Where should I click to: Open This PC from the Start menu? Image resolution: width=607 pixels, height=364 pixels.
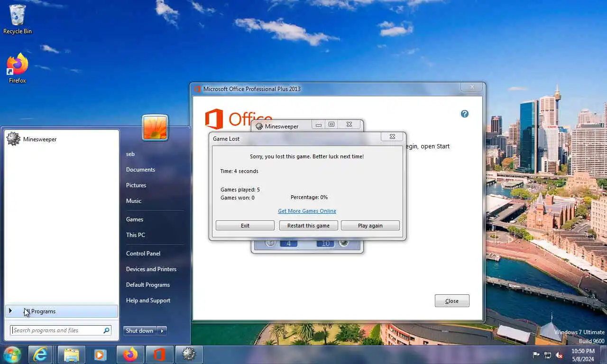coord(136,235)
